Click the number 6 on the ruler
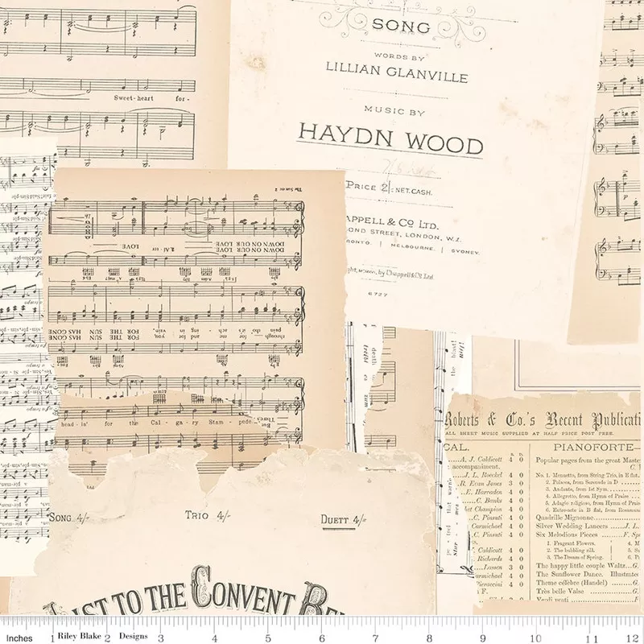 click(322, 638)
